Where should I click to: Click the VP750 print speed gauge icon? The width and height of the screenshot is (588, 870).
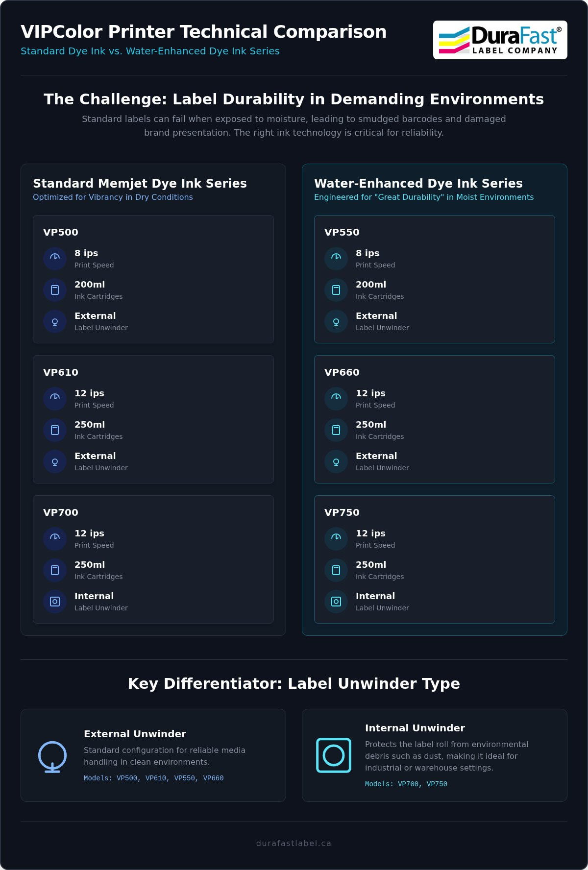[336, 539]
